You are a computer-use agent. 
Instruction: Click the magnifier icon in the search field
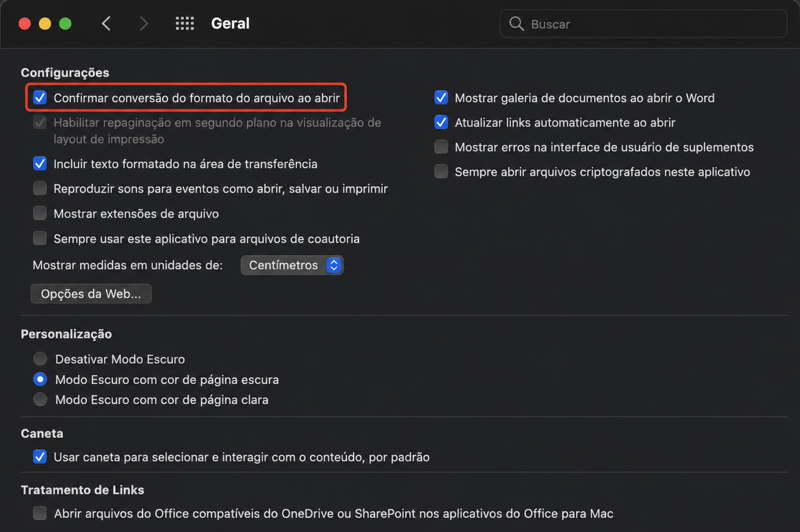point(516,23)
